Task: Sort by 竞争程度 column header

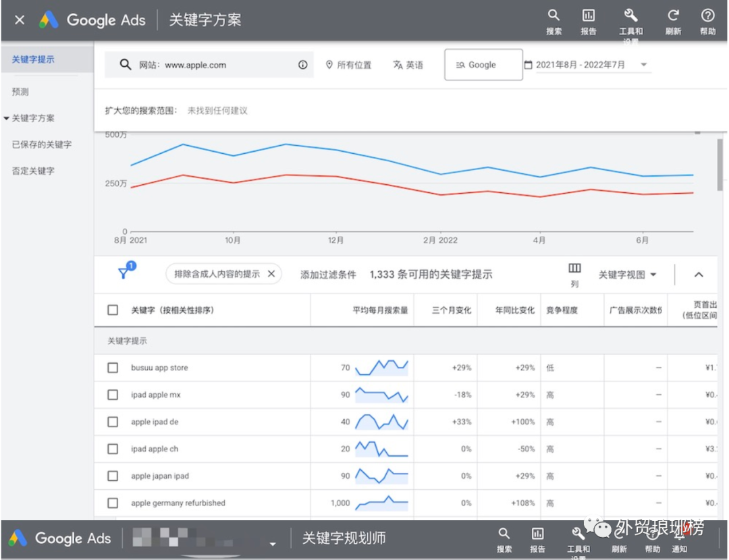Action: 562,310
